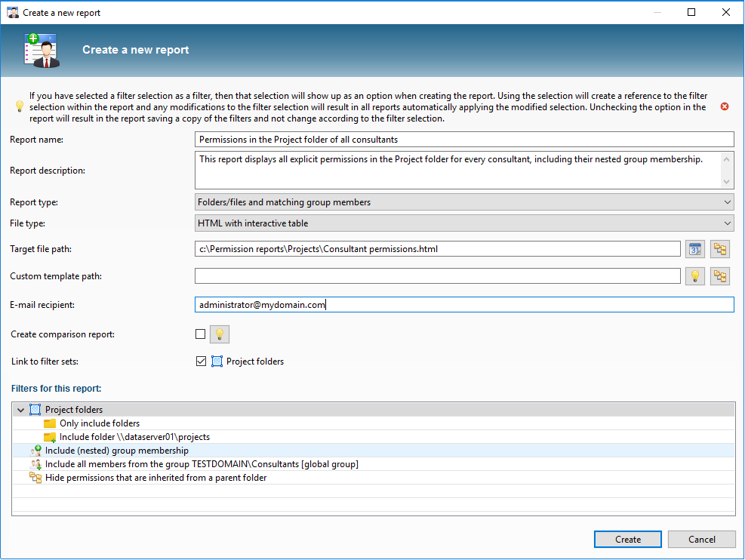745x560 pixels.
Task: Click the Report name text field
Action: [x=463, y=140]
